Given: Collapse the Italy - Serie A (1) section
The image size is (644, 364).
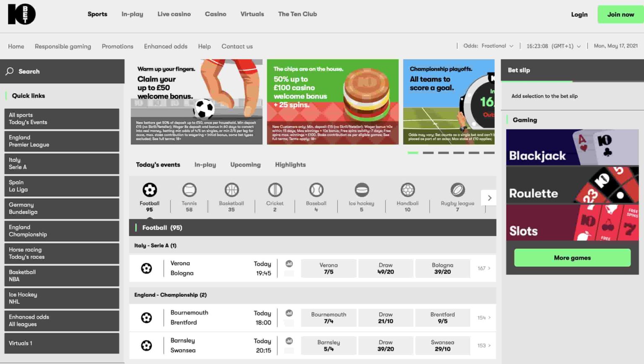Looking at the screenshot, I should tap(312, 246).
